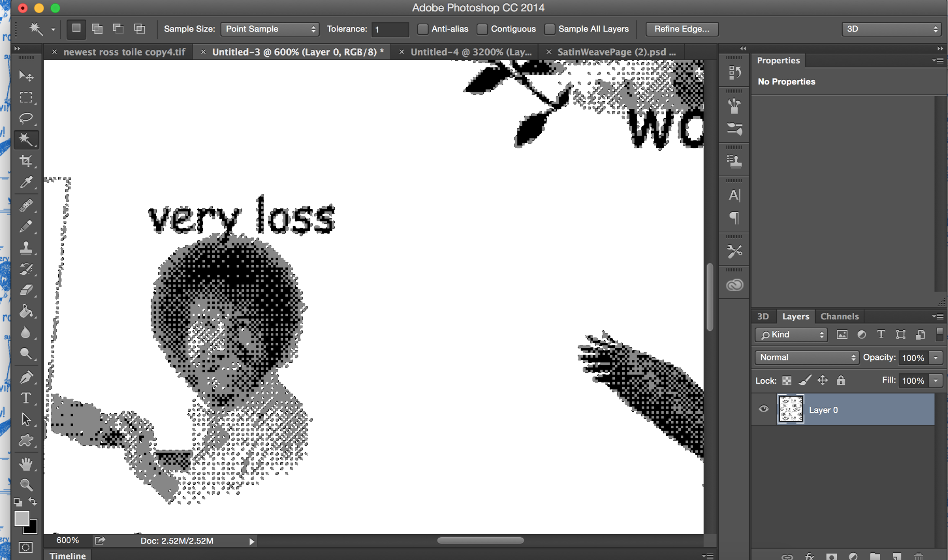Open the Sample Size dropdown
This screenshot has width=948, height=560.
pos(269,29)
